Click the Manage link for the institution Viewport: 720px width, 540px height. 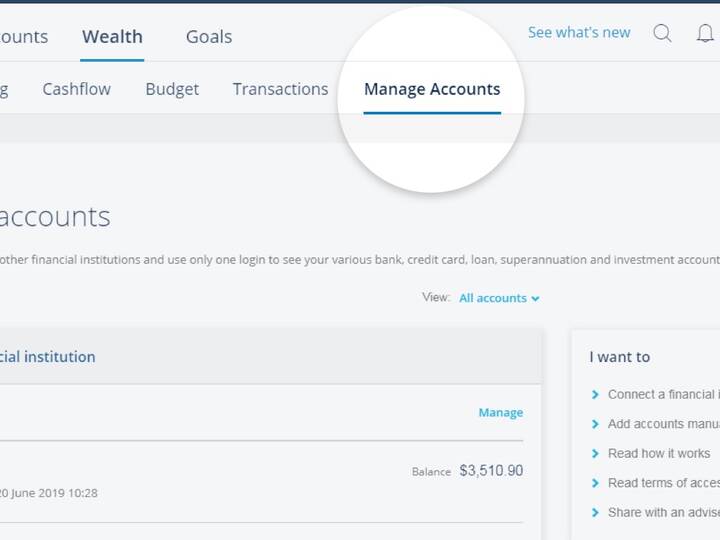501,413
